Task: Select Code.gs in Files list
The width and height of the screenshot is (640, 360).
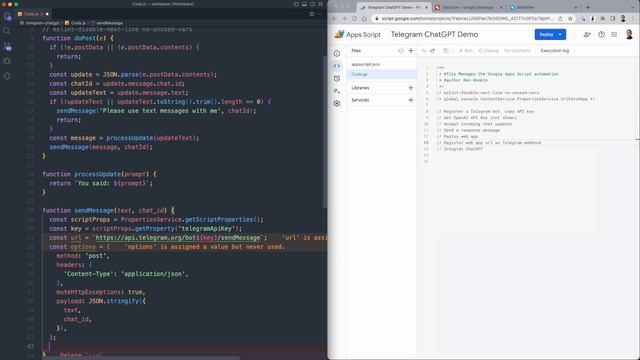Action: 382,74
